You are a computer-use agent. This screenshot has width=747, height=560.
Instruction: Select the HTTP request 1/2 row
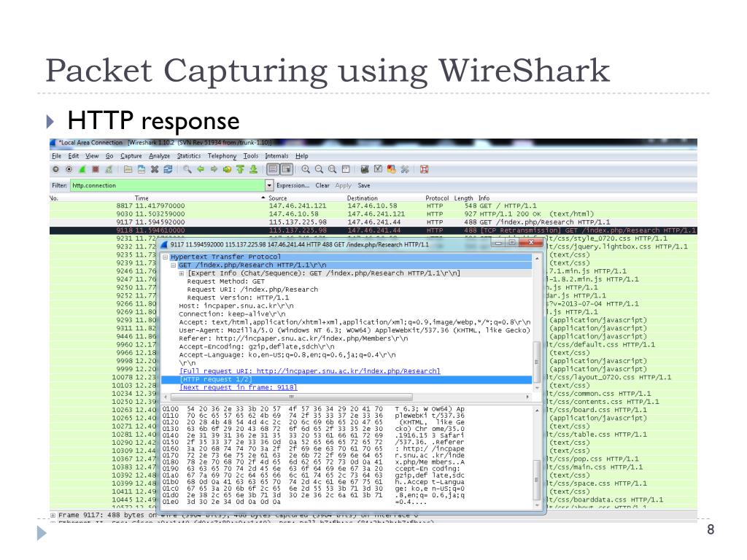pos(347,379)
